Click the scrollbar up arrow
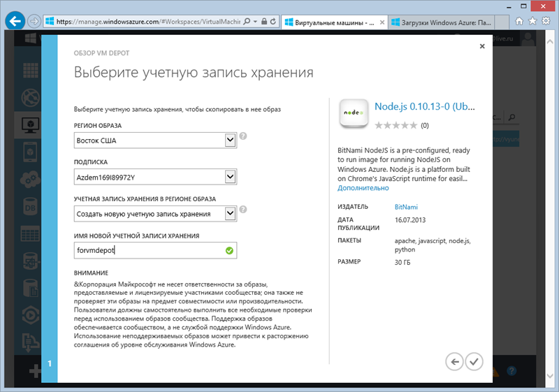This screenshot has width=559, height=392. (x=550, y=41)
